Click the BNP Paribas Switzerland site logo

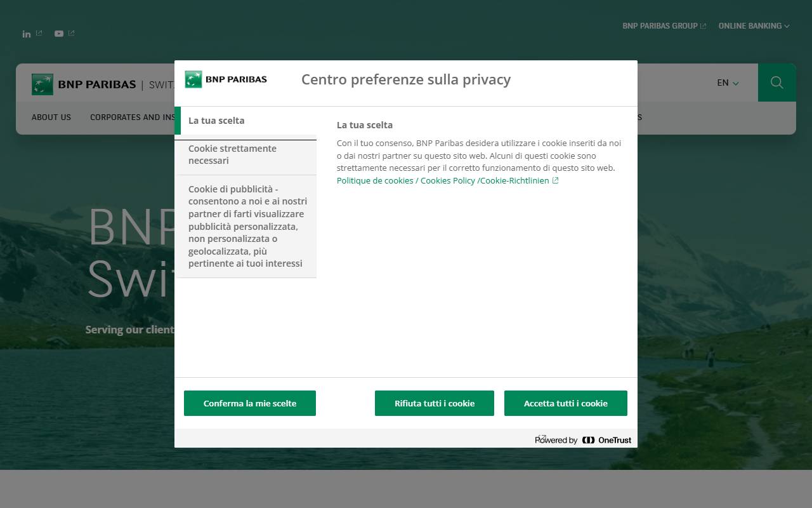pos(103,84)
